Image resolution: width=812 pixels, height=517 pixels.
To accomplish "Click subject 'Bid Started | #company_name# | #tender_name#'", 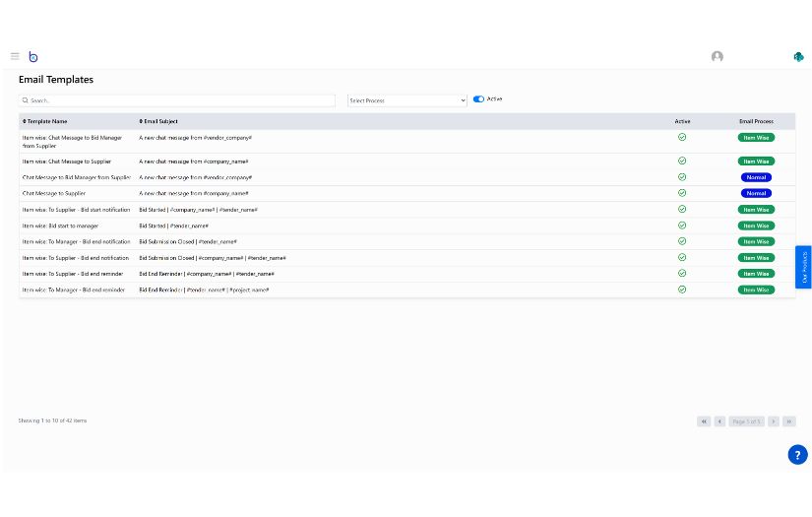I will (x=199, y=210).
